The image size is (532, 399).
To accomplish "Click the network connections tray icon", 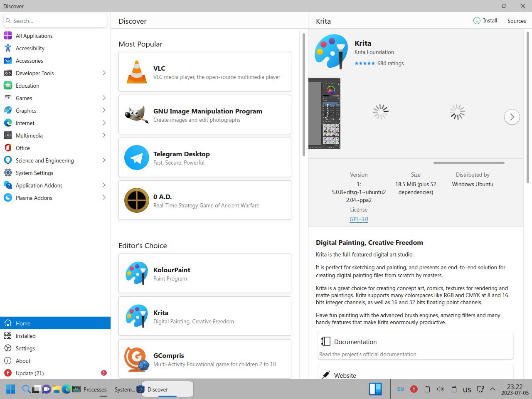I will click(480, 389).
